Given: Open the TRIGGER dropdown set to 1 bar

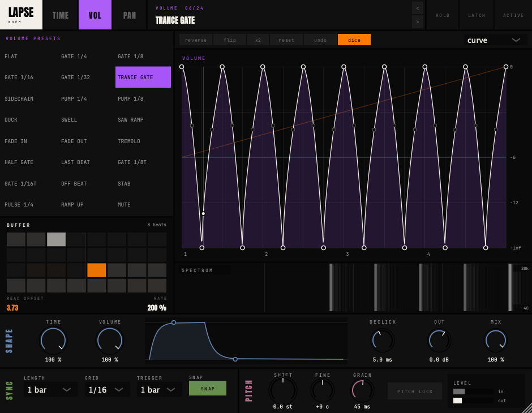Looking at the screenshot, I should pyautogui.click(x=159, y=390).
